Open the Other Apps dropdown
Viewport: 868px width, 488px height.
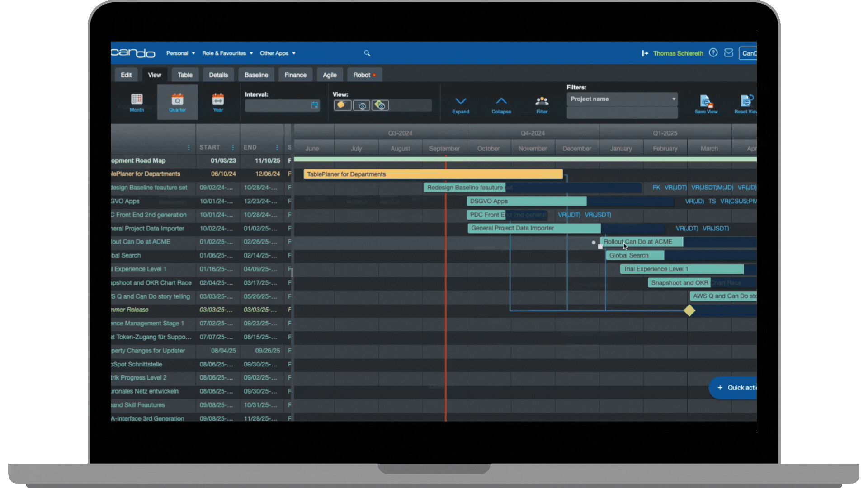[278, 53]
